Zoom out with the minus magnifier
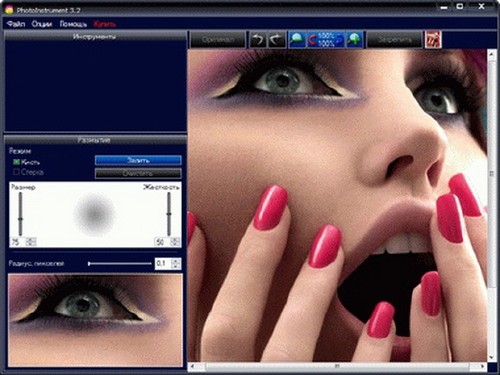Viewport: 500px width, 375px height. pyautogui.click(x=296, y=40)
